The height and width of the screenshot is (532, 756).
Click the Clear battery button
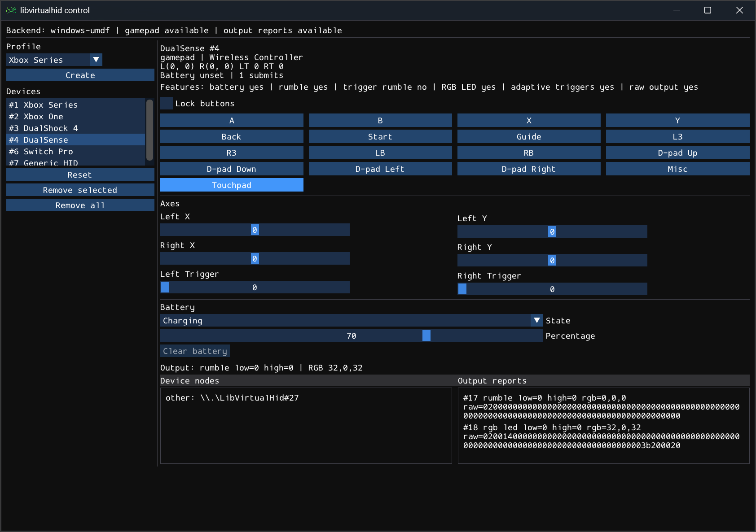[195, 351]
